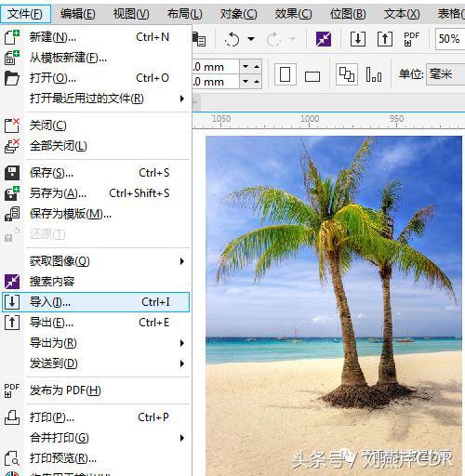Viewport: 465px width, 476px height.
Task: Select 导入(I)... menu item
Action: [x=96, y=302]
